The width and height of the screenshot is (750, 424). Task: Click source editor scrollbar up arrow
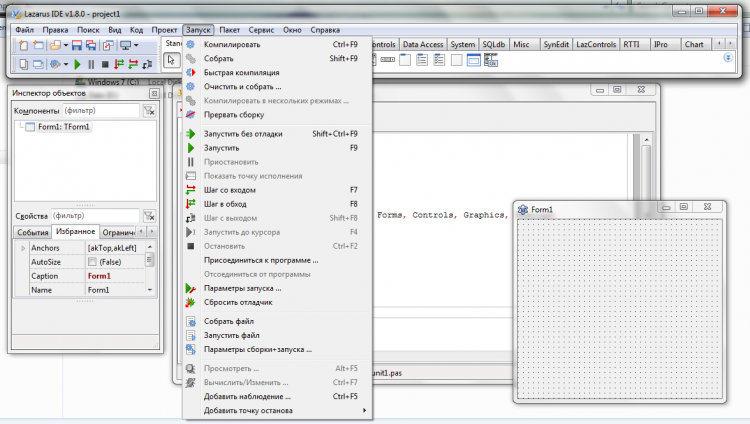point(647,139)
